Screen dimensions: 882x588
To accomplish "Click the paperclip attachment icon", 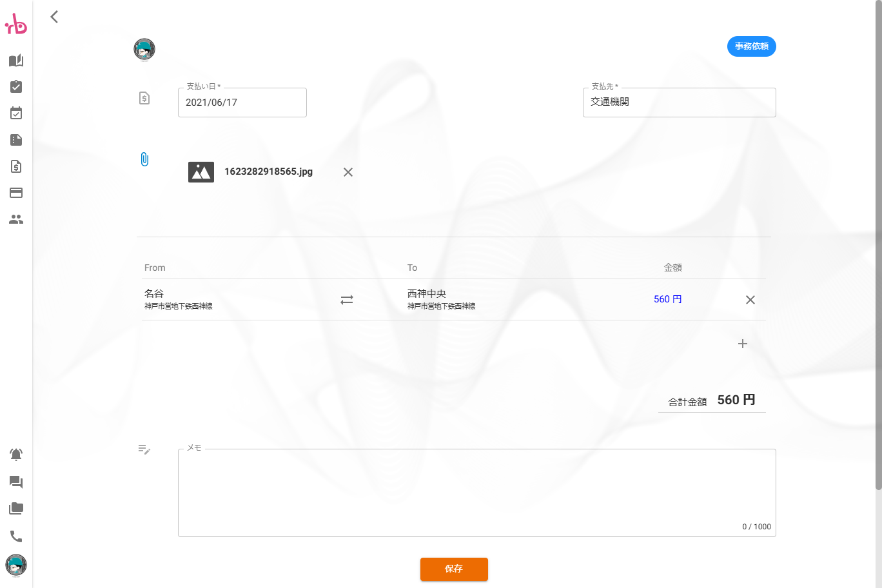I will pos(144,159).
